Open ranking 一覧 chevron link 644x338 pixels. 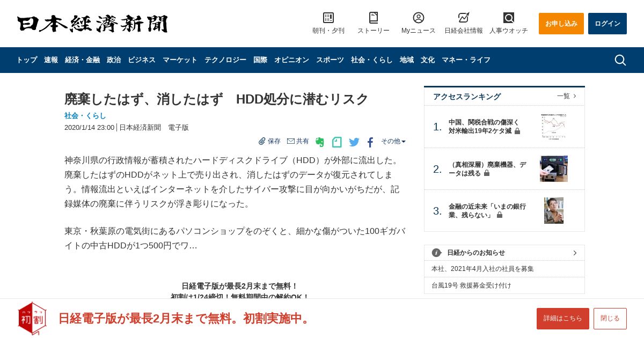point(567,96)
